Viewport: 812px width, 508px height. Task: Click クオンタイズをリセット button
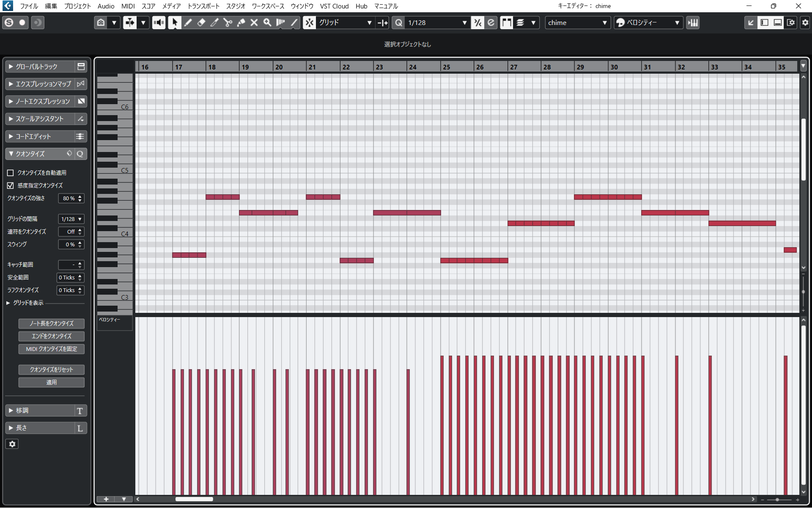[x=52, y=370]
